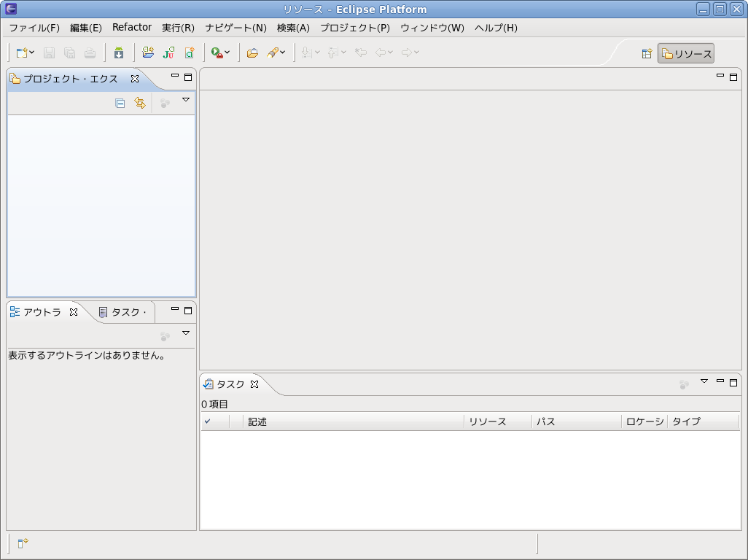Click the New Android XML file icon
The width and height of the screenshot is (748, 560).
[x=190, y=52]
